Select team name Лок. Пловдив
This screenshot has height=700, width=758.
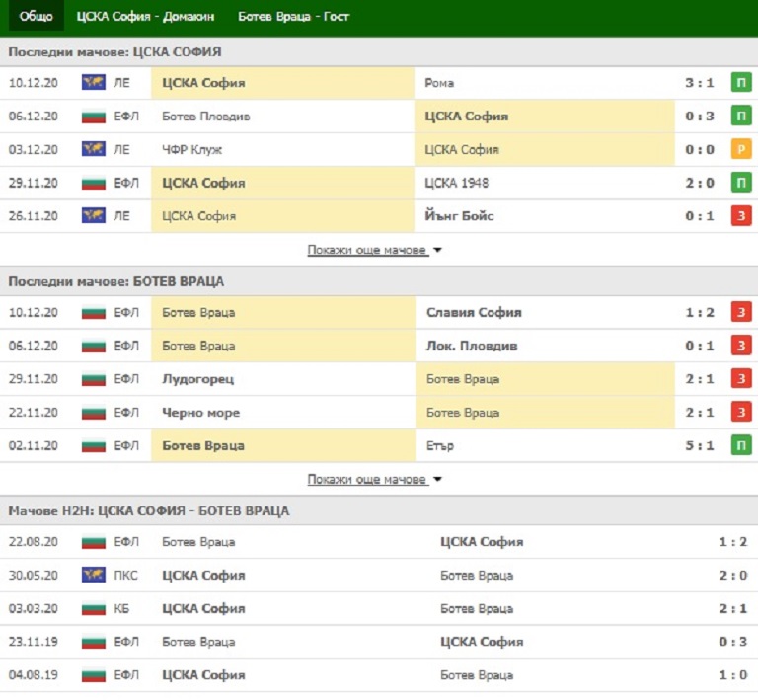coord(472,347)
